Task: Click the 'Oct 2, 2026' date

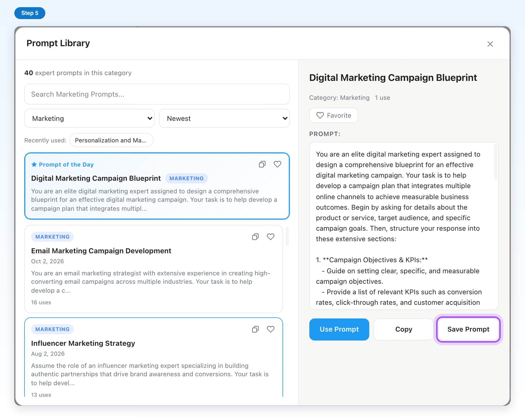Action: tap(47, 261)
